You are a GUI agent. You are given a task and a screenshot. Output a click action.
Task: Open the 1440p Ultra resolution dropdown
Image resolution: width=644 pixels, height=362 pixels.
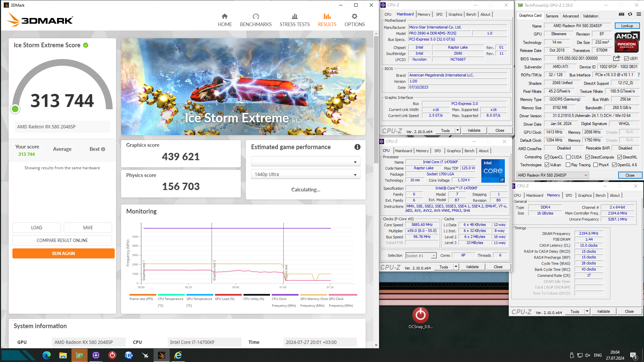pos(306,174)
